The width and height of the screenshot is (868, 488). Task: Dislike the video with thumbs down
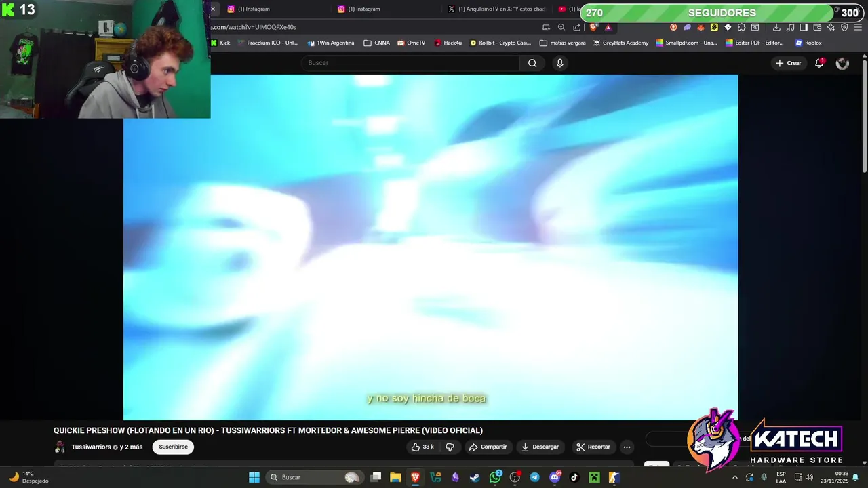pyautogui.click(x=450, y=447)
